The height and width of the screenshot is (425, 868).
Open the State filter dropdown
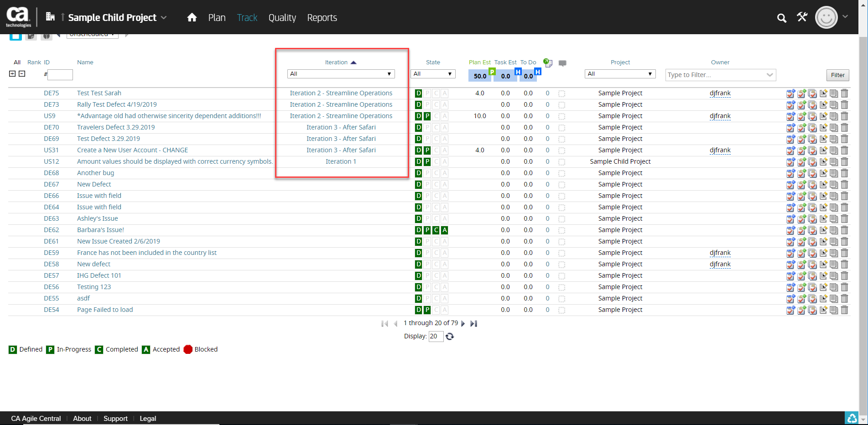[432, 74]
